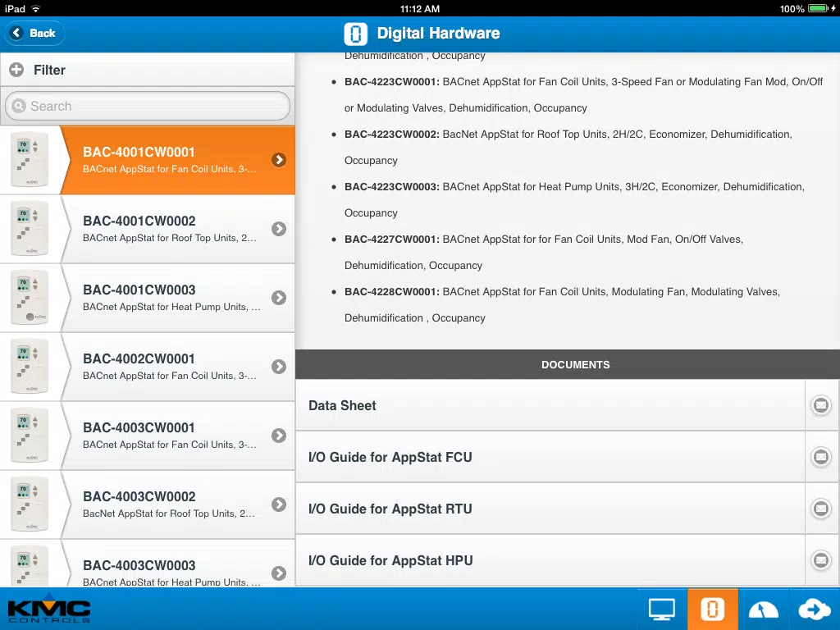Select the BAC-4001CW0002 thermostat thumbnail
The height and width of the screenshot is (630, 840).
(x=30, y=229)
